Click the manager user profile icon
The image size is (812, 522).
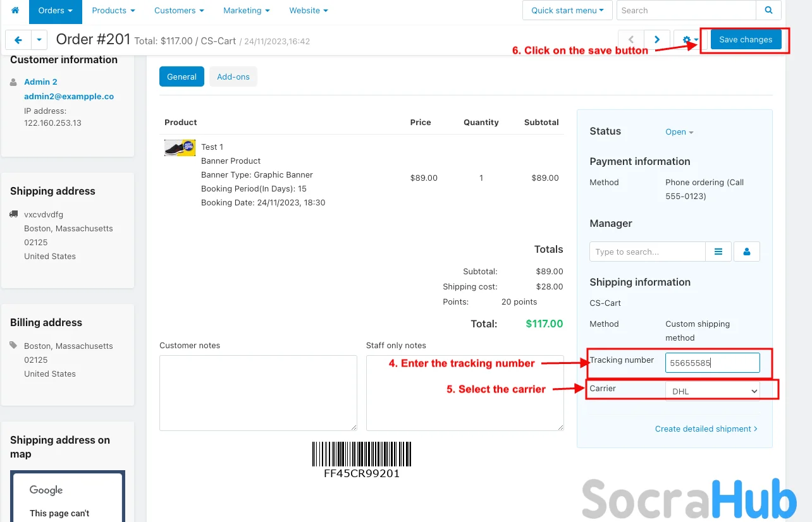[747, 252]
